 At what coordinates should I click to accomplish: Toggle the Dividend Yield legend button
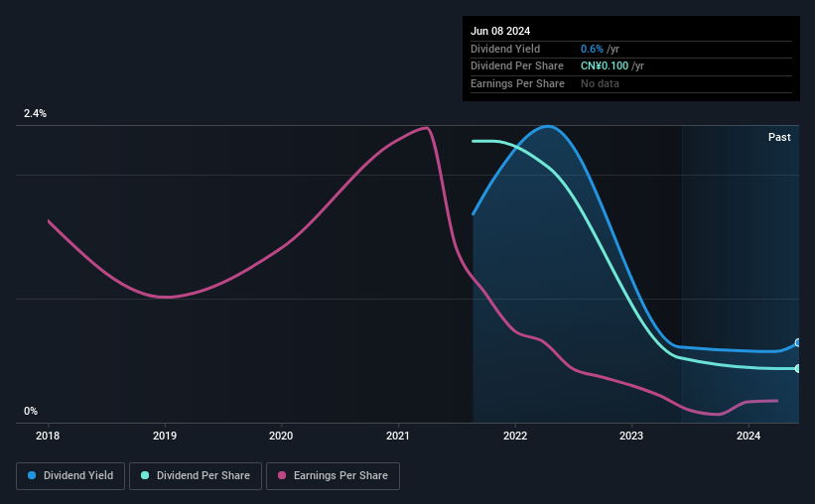[70, 476]
